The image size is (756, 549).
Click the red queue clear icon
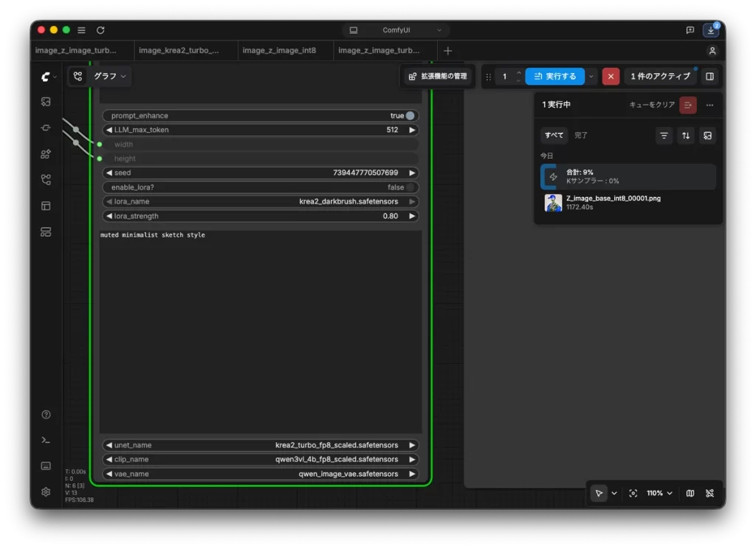click(687, 105)
